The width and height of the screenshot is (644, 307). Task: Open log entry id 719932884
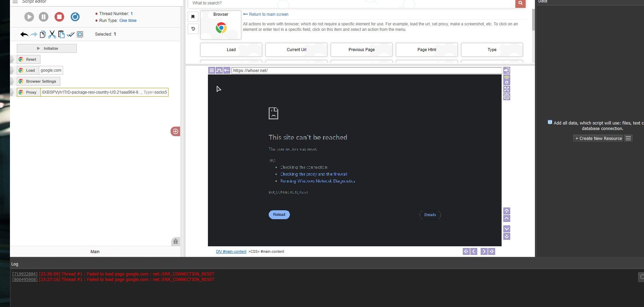pos(25,274)
